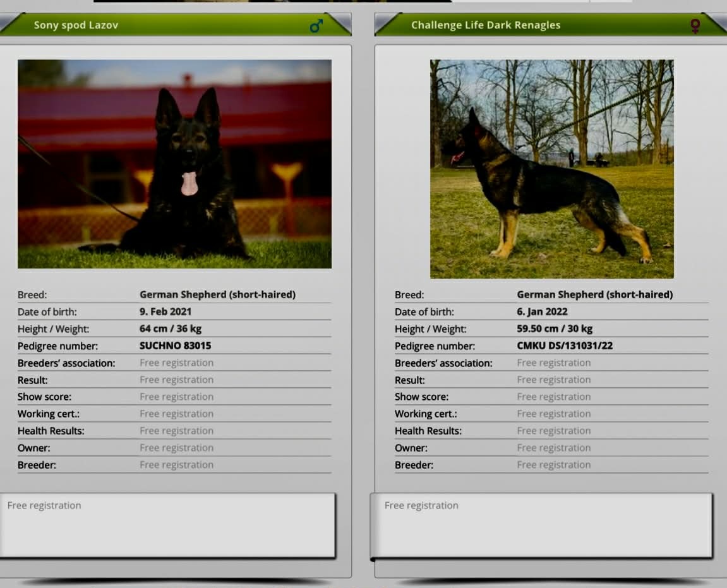The image size is (727, 588).
Task: Click the Free registration box under Challenge Life
Action: (x=541, y=524)
